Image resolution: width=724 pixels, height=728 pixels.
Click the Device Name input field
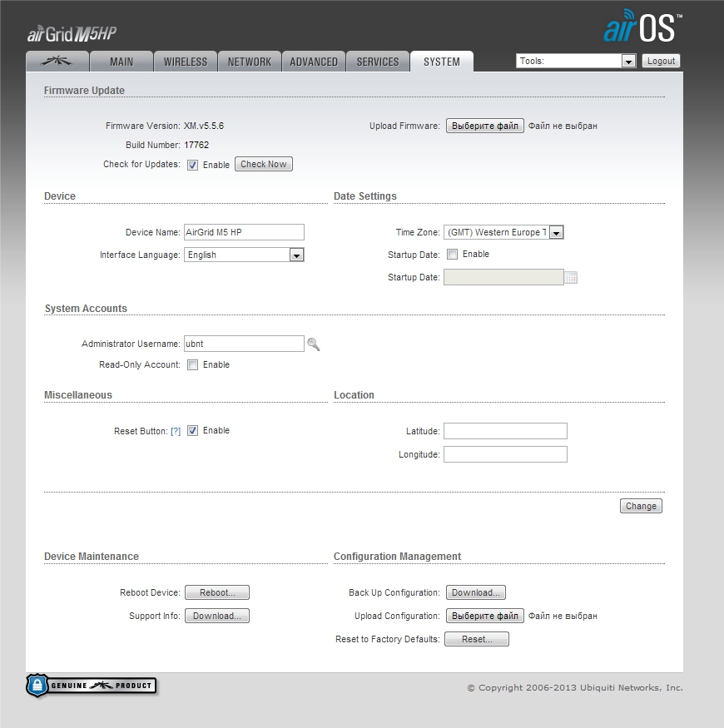245,232
